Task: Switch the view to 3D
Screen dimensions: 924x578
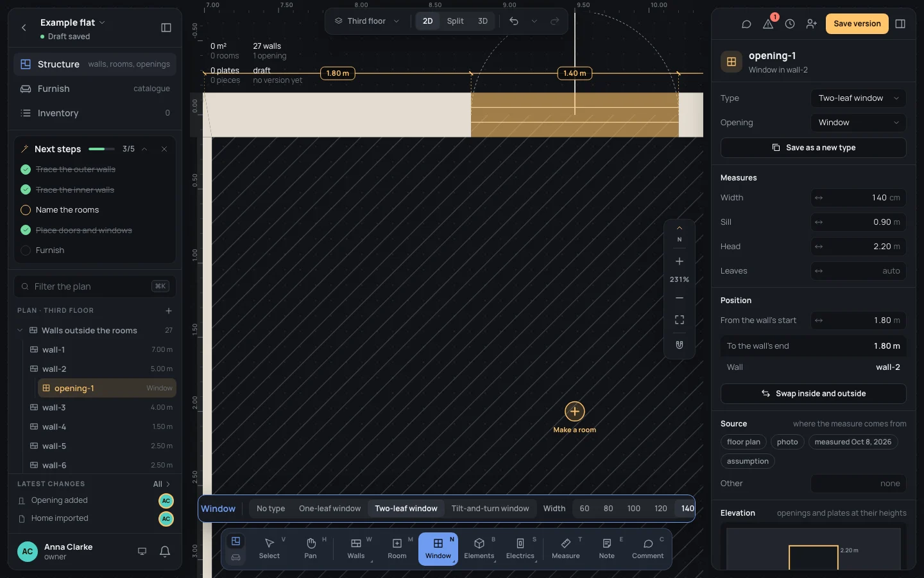Action: pos(483,21)
